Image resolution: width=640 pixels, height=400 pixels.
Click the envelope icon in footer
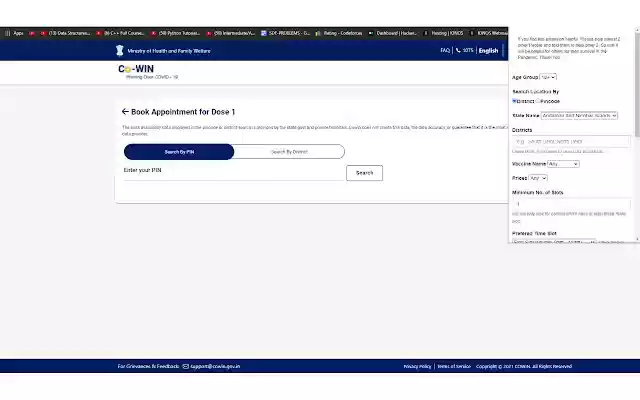click(x=186, y=366)
